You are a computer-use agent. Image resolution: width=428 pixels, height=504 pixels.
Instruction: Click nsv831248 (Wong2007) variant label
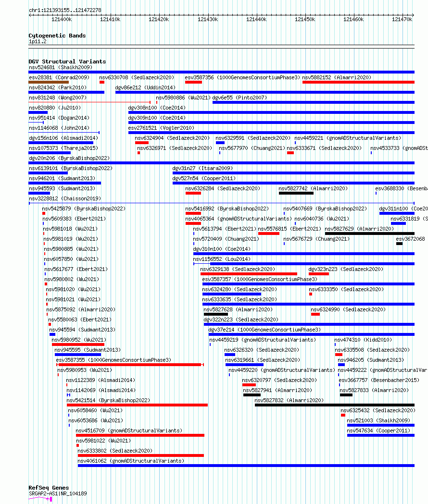point(58,98)
